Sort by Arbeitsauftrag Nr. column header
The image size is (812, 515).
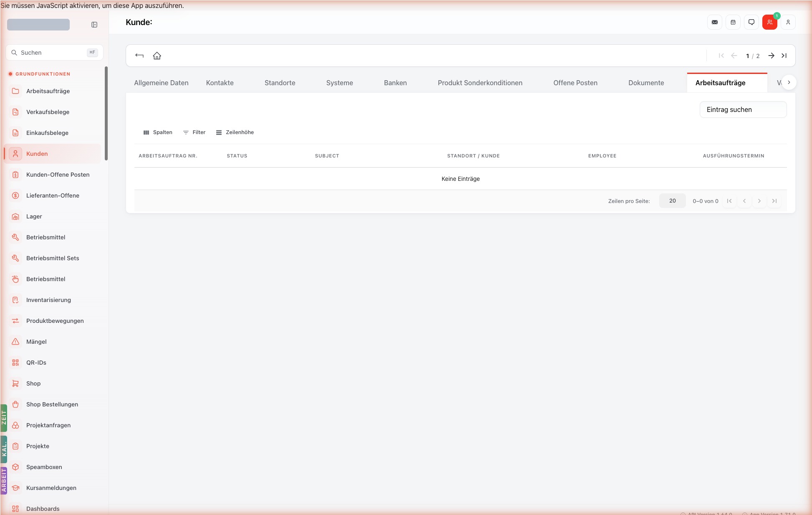168,156
